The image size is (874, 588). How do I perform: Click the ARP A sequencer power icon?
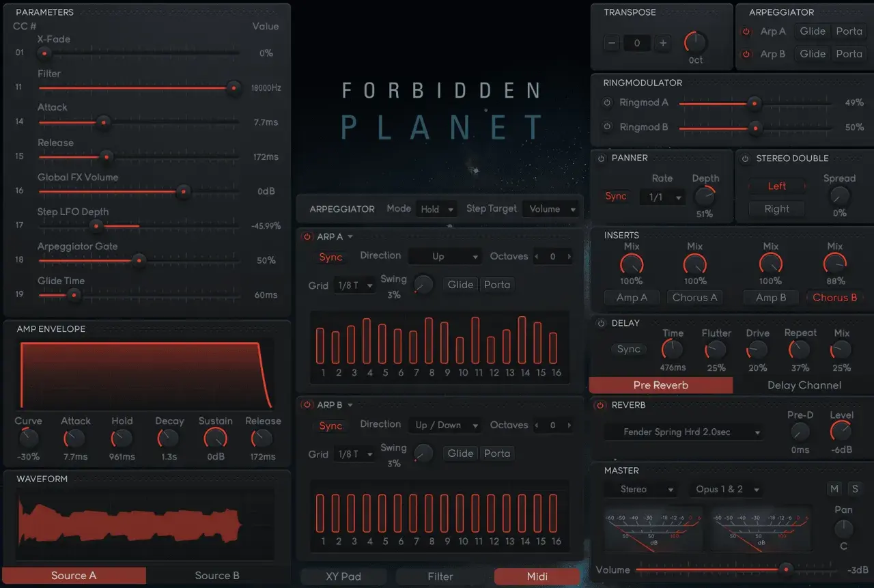click(307, 237)
